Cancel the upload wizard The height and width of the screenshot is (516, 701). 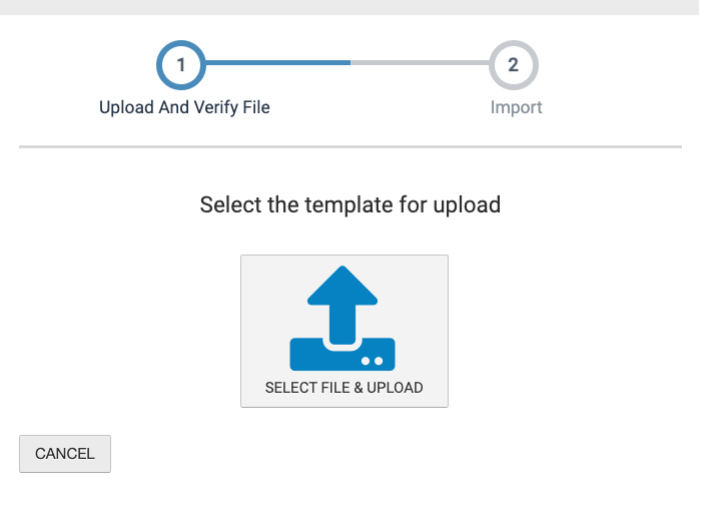65,453
